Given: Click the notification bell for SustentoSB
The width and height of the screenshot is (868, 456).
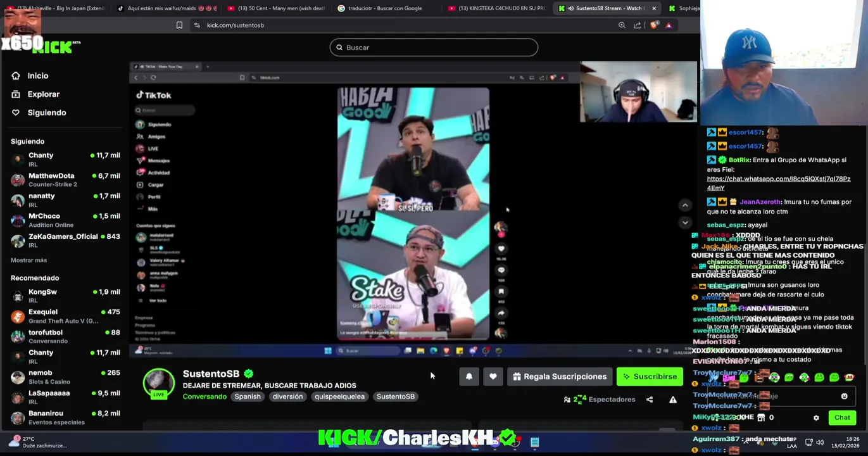Looking at the screenshot, I should click(x=469, y=377).
